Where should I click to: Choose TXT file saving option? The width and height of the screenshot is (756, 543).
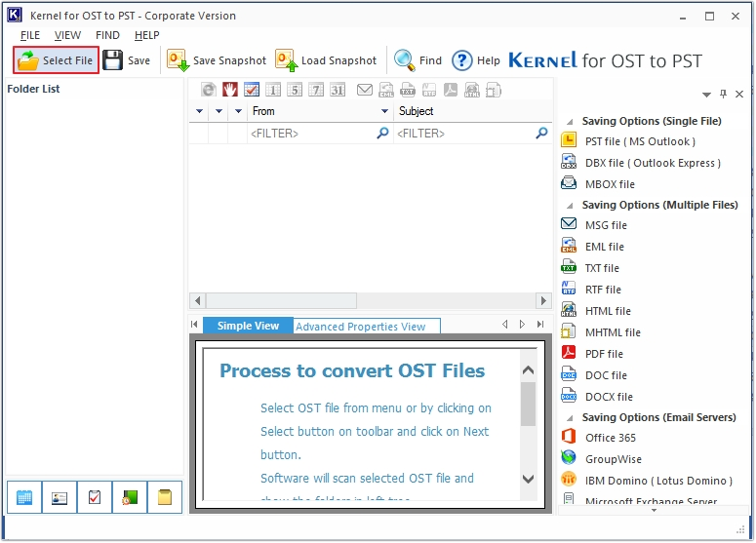590,268
